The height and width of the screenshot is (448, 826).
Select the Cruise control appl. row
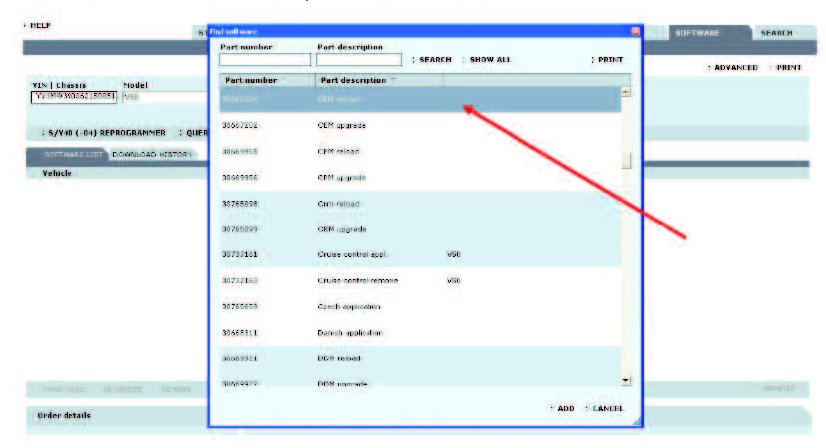coord(345,255)
